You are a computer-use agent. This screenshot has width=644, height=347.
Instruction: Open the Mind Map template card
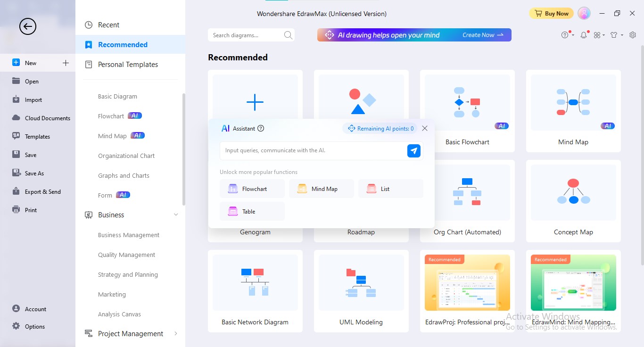(x=573, y=111)
